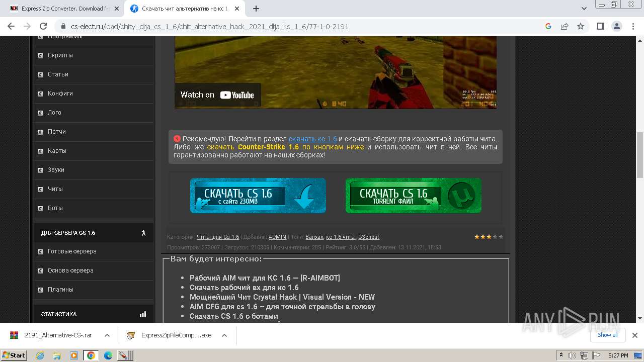Open AIM CFG для cs 1.6 link

click(x=282, y=307)
